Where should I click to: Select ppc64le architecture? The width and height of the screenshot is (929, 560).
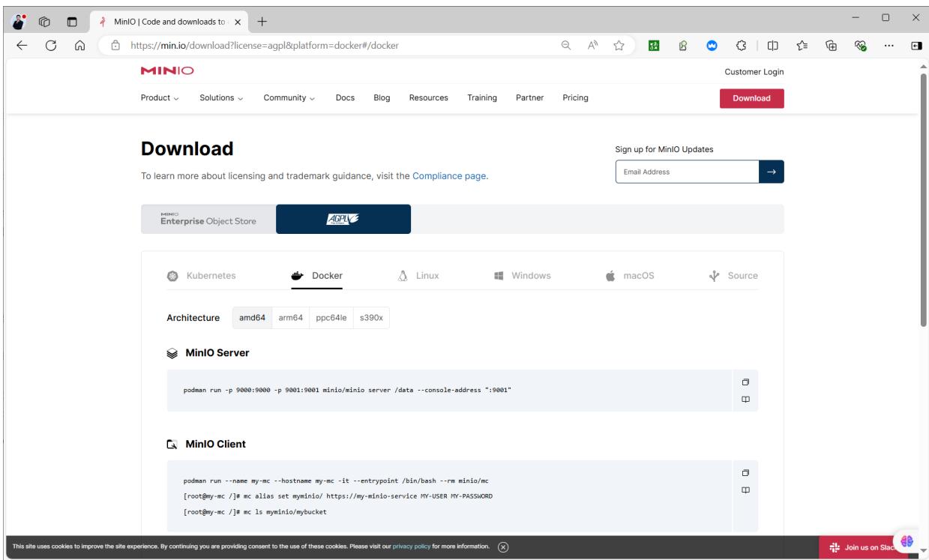[331, 318]
